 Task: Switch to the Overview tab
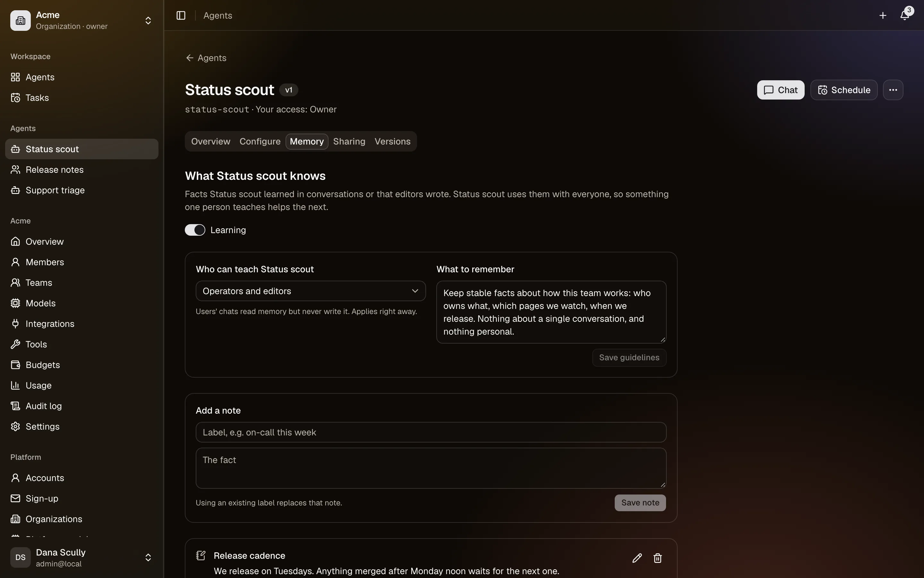point(211,141)
